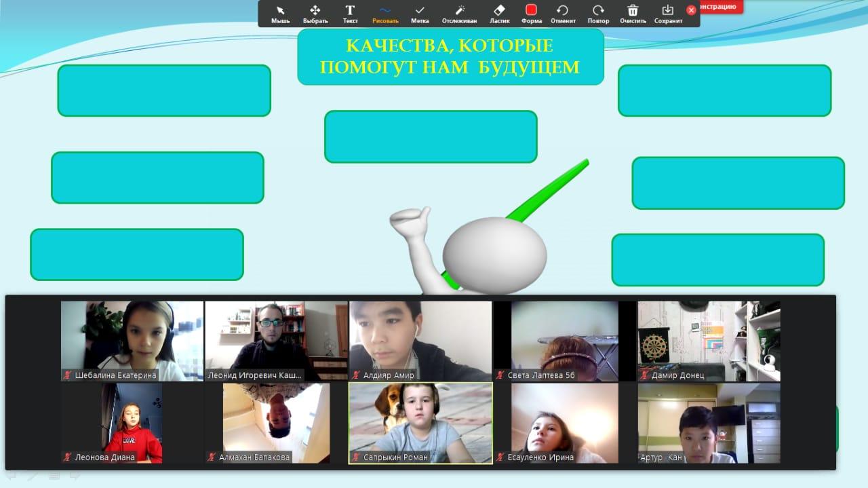
Task: Save annotations using the Сохранит button
Action: point(668,13)
